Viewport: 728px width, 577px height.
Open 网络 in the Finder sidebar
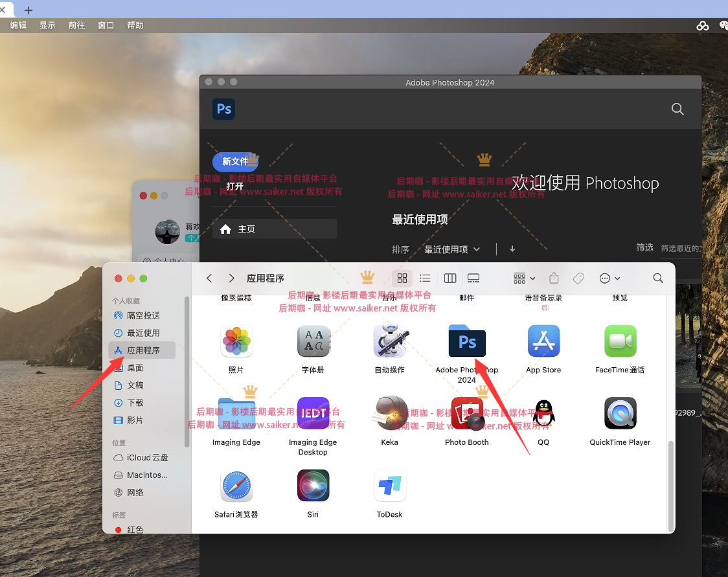[142, 493]
